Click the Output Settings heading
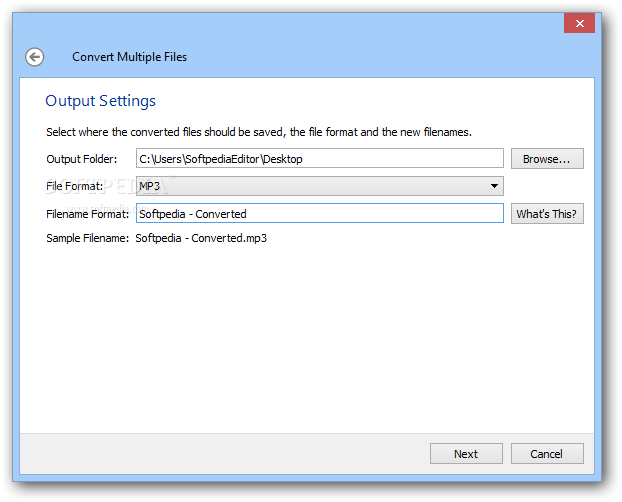Screen dimensions: 622x502 point(100,101)
